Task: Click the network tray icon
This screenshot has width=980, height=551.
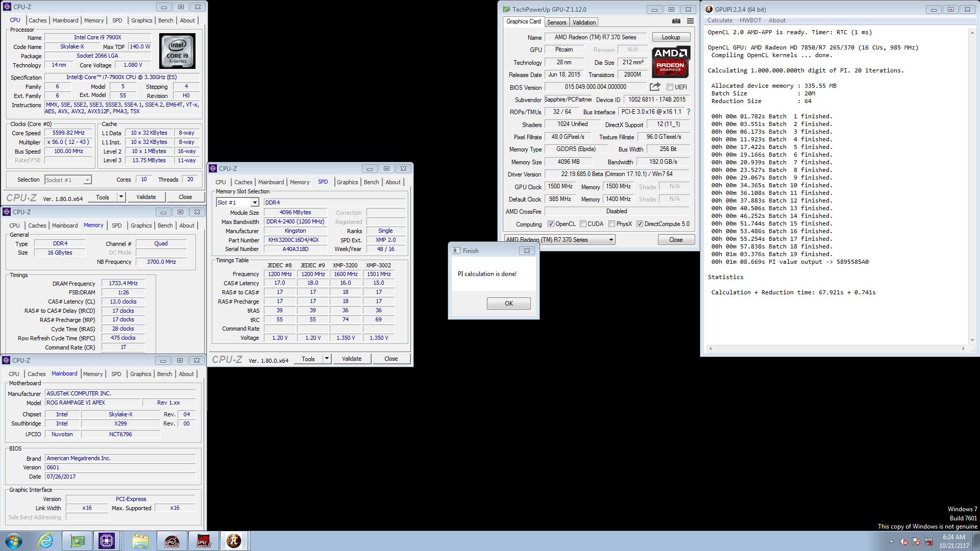Action: [928, 542]
